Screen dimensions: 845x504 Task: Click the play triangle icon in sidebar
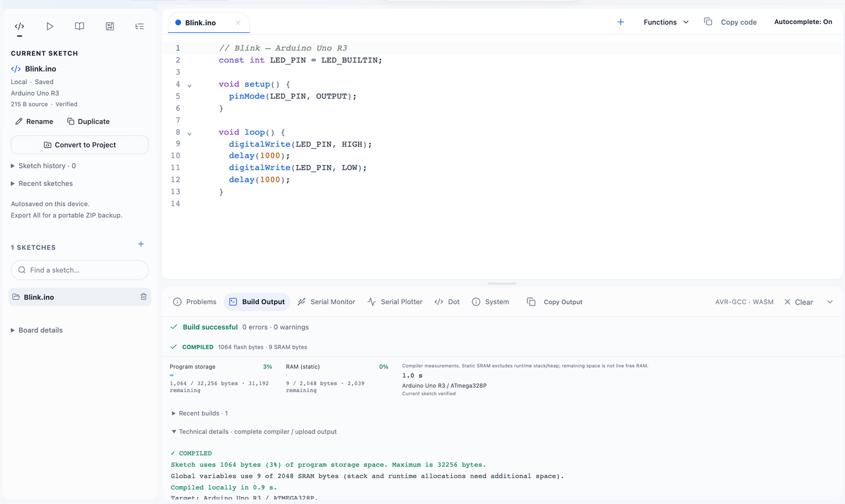point(49,27)
